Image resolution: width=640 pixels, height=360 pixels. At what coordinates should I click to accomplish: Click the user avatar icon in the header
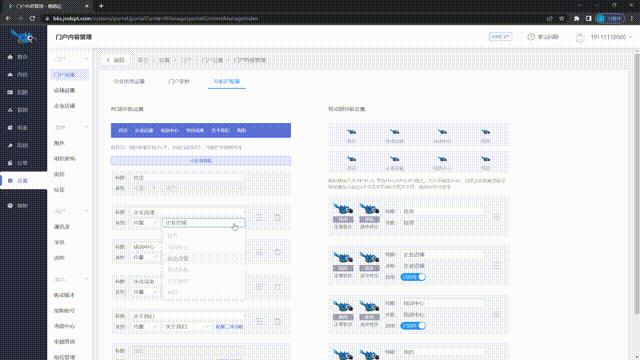580,37
